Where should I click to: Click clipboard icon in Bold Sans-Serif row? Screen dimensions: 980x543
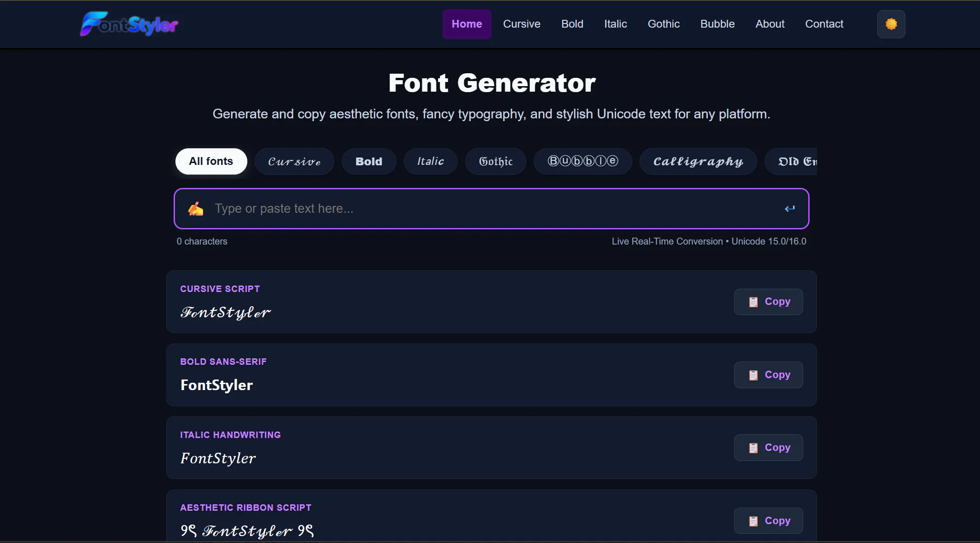click(753, 375)
